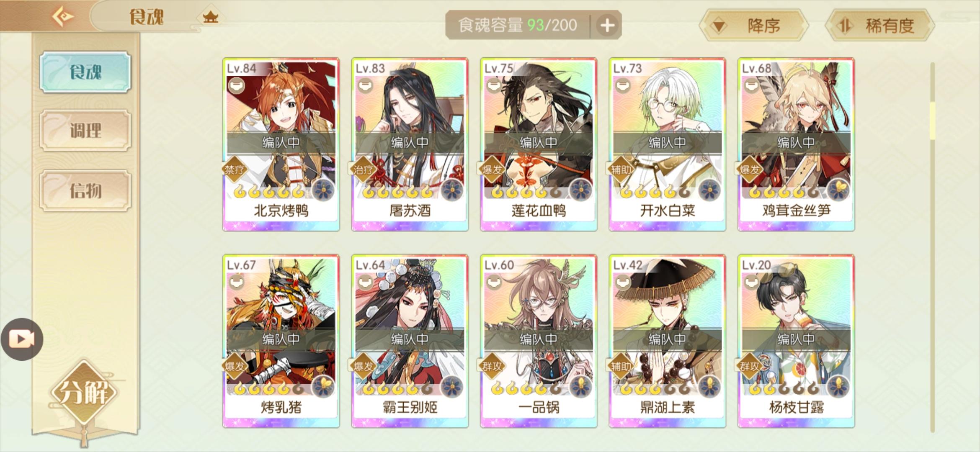Tap the screen recording camera icon
980x452 pixels.
click(x=22, y=339)
